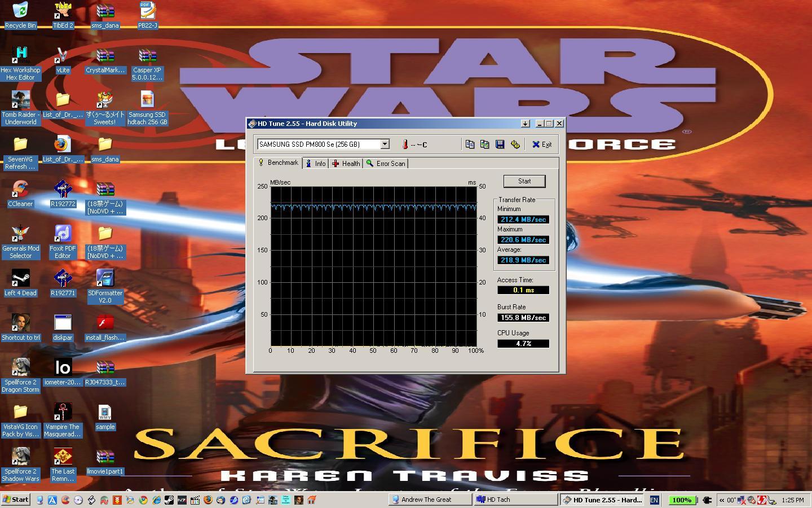812x508 pixels.
Task: Select the install_flash desktop icon
Action: (105, 327)
